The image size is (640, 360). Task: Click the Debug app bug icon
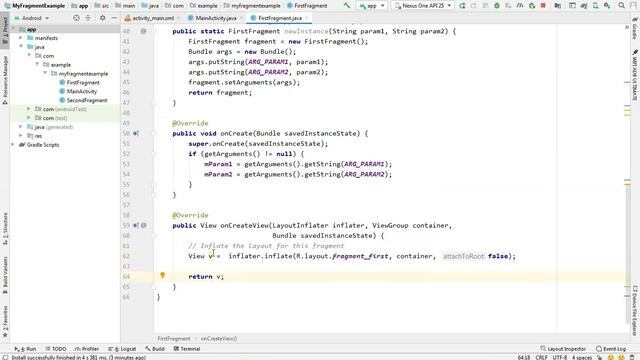[496, 6]
